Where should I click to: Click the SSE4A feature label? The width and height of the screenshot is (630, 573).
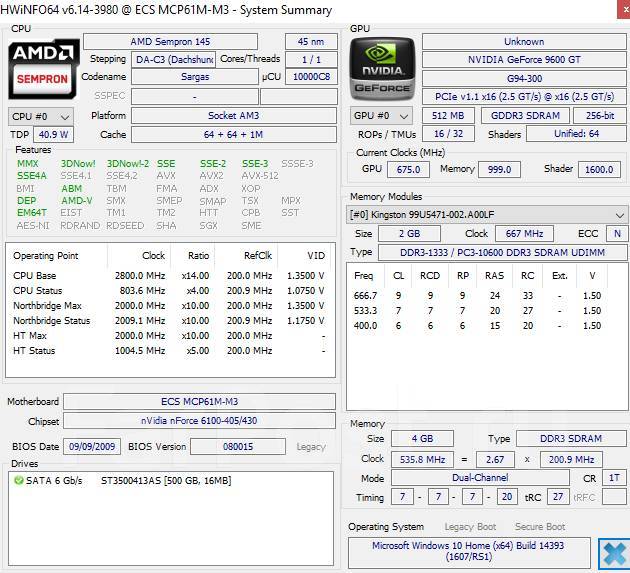coord(32,176)
